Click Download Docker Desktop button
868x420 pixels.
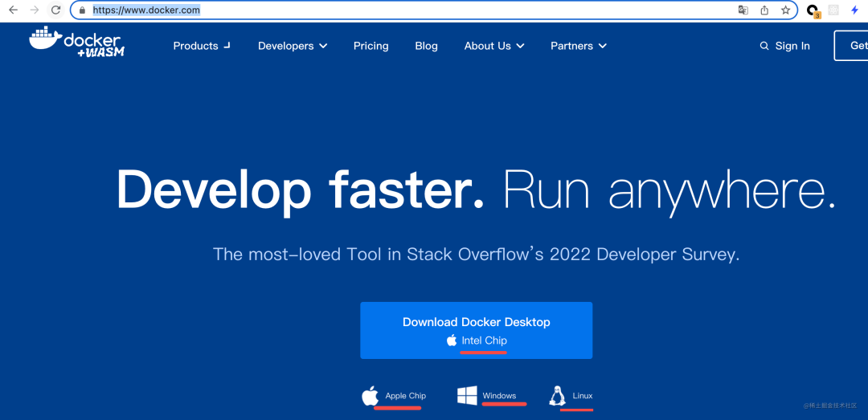476,330
